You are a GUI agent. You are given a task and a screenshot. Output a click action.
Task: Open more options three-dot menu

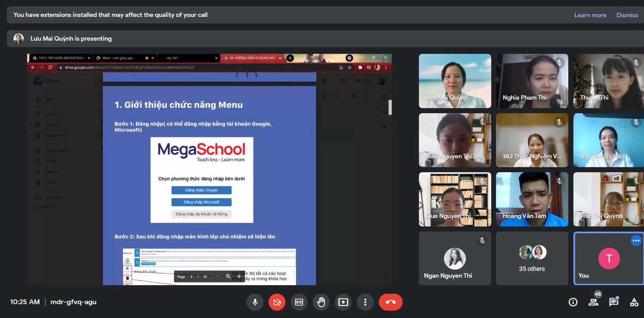click(365, 302)
